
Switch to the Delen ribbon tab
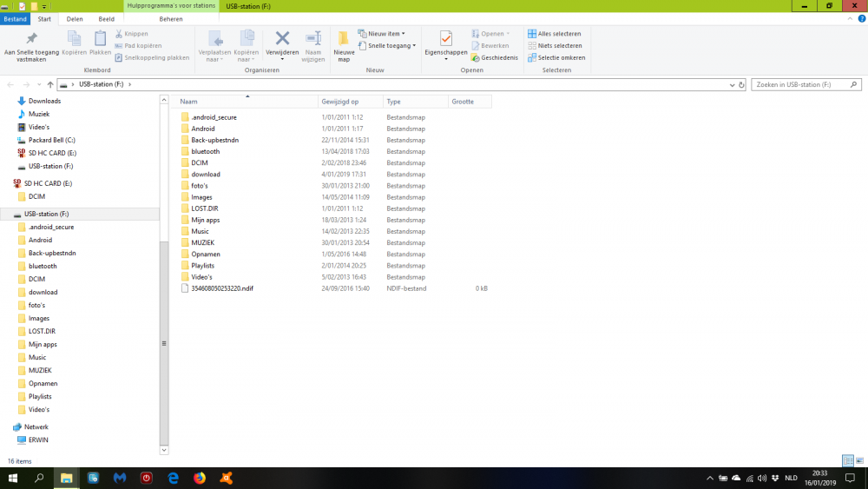point(75,18)
